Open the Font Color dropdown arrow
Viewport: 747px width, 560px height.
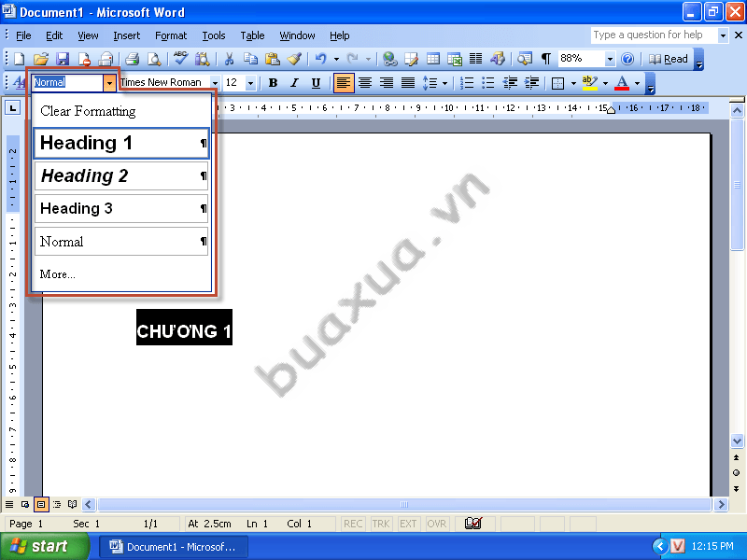click(x=637, y=83)
